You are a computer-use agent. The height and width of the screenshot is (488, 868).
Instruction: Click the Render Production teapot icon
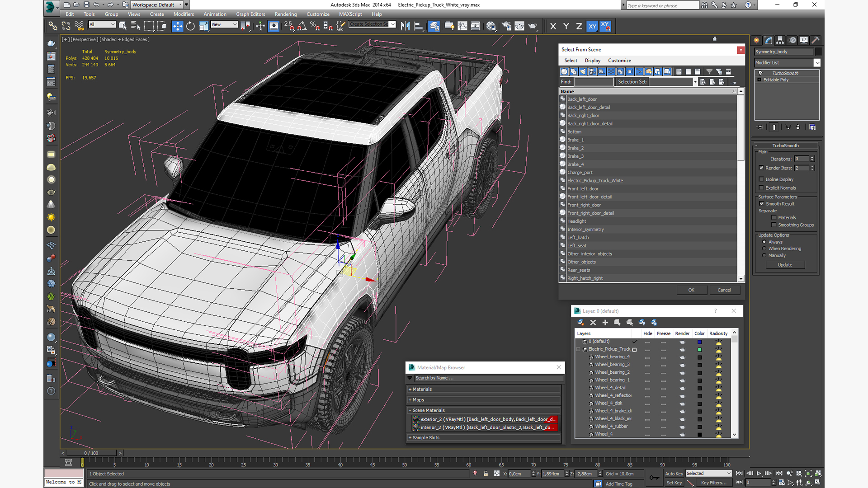[533, 26]
